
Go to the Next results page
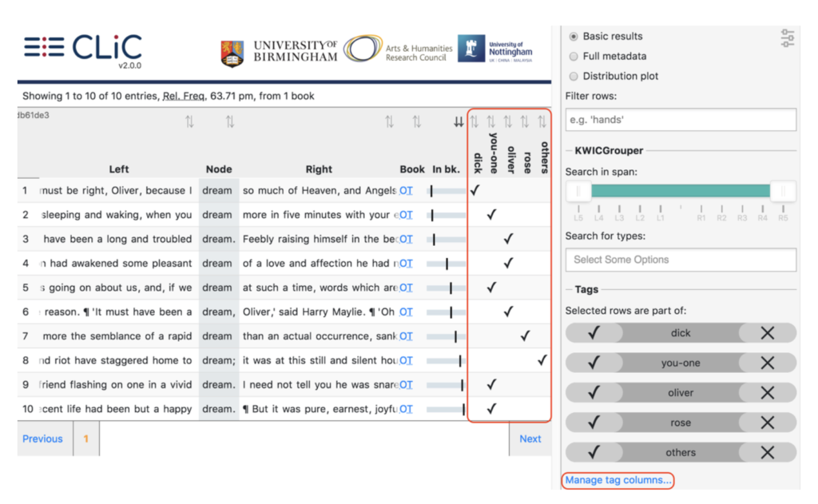(x=530, y=439)
